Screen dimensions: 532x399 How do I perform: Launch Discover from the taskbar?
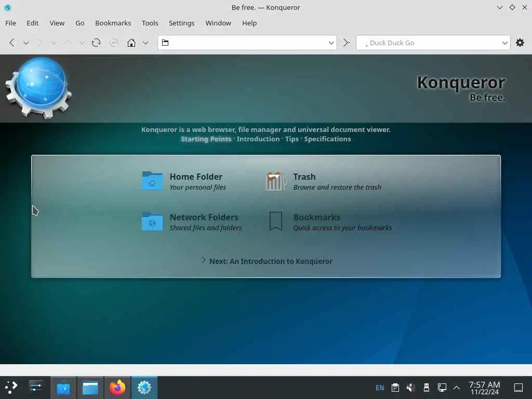point(63,388)
